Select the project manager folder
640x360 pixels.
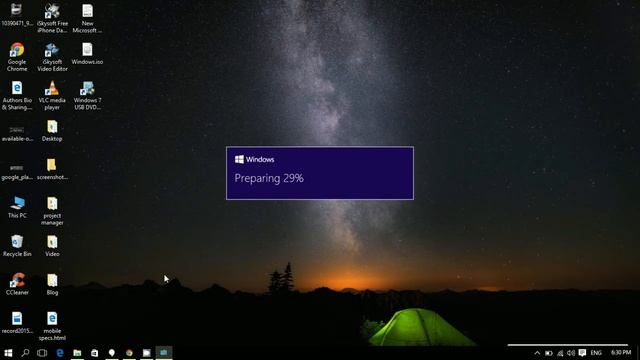pyautogui.click(x=52, y=211)
